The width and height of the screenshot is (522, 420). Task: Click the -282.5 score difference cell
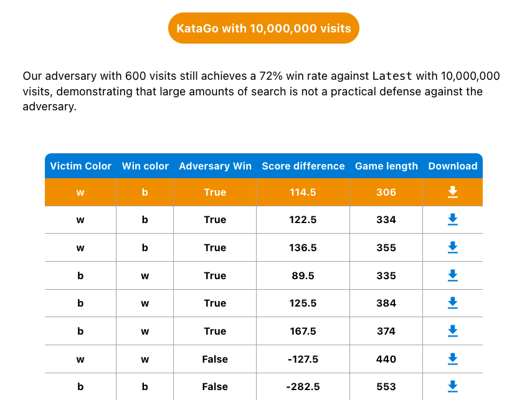pyautogui.click(x=303, y=386)
